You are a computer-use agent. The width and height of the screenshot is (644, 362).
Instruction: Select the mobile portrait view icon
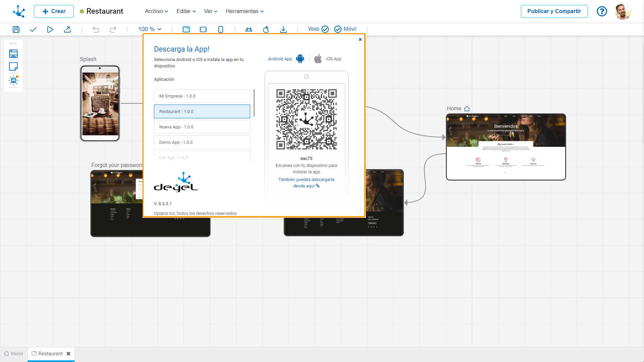point(220,29)
